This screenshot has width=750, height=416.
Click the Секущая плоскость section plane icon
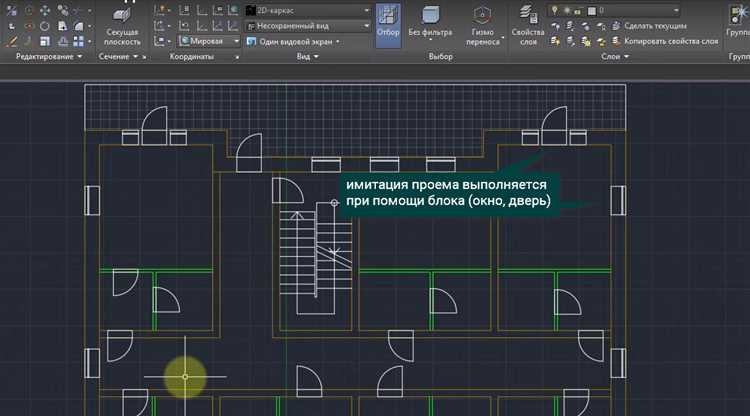122,16
